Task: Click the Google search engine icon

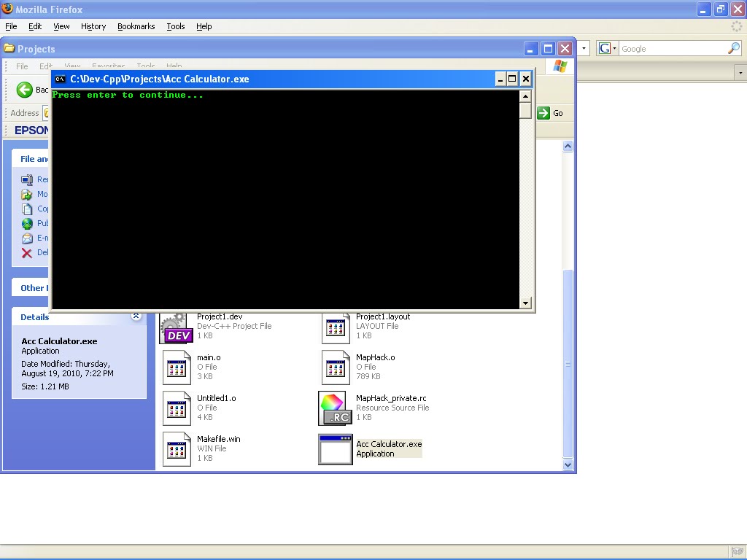Action: point(605,48)
